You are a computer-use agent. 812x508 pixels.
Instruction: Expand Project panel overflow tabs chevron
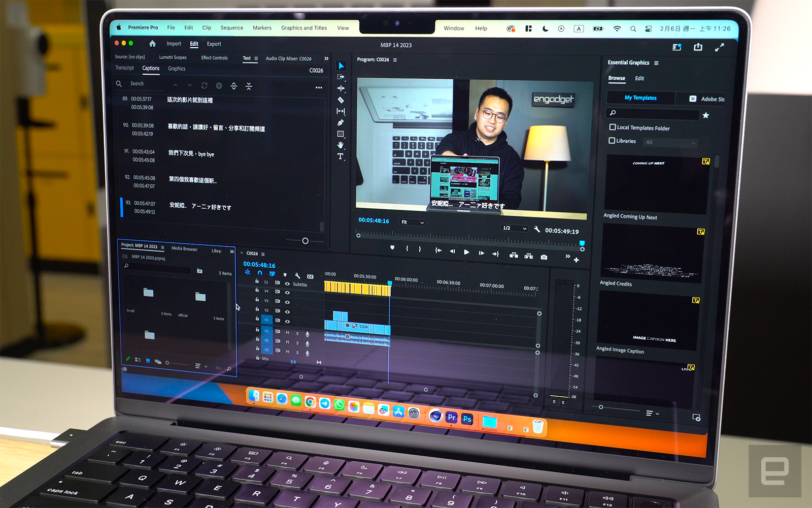(x=232, y=251)
